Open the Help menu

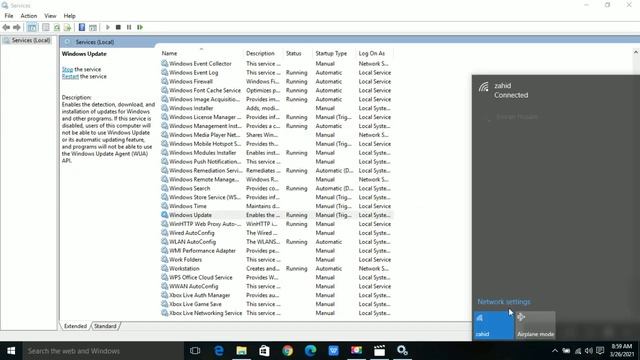click(69, 16)
